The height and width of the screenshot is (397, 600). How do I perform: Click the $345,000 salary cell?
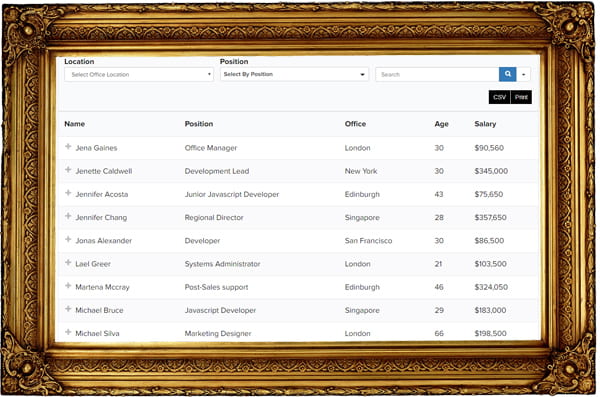491,171
